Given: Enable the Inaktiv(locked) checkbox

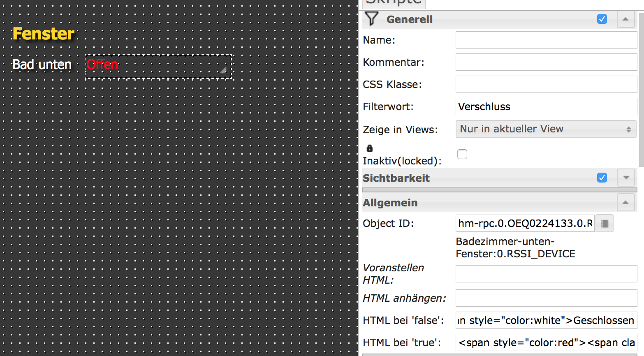Looking at the screenshot, I should [462, 154].
